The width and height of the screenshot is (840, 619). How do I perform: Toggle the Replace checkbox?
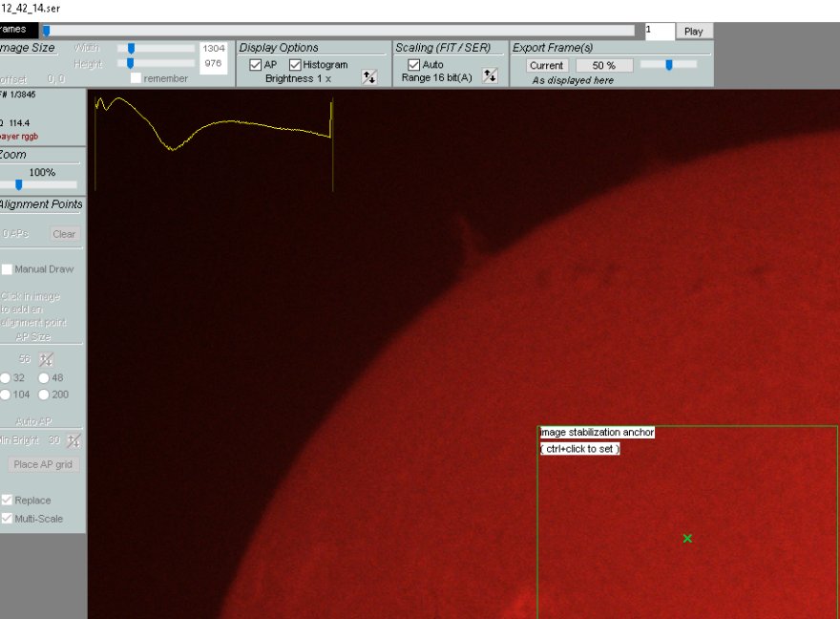click(7, 501)
